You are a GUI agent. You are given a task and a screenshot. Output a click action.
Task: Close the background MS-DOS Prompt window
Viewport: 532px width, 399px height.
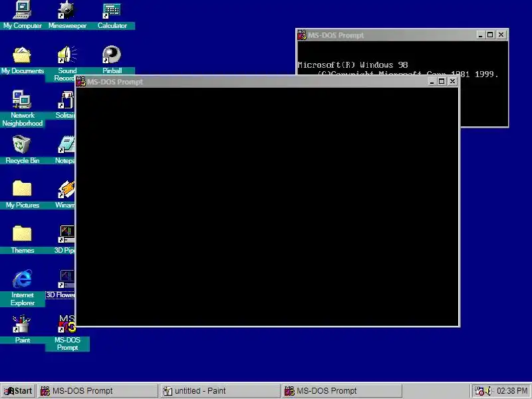click(x=501, y=35)
